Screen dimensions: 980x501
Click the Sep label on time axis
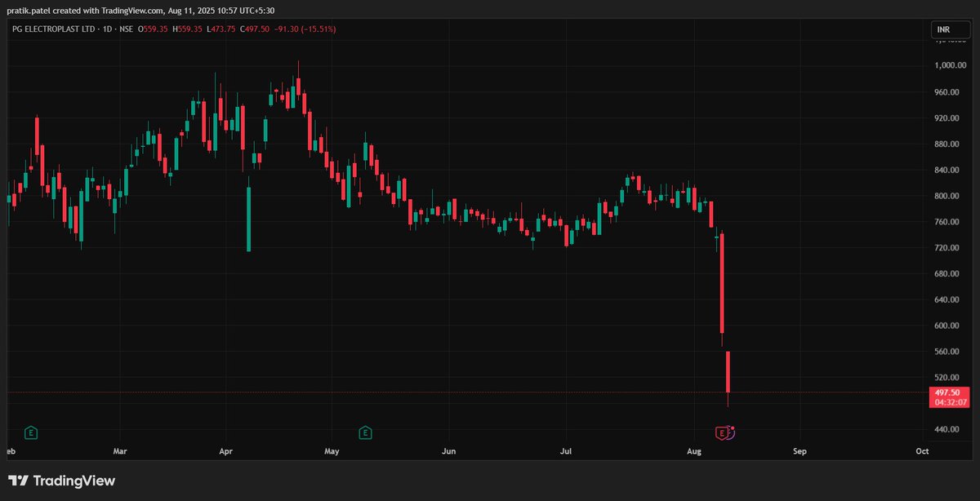pos(800,450)
